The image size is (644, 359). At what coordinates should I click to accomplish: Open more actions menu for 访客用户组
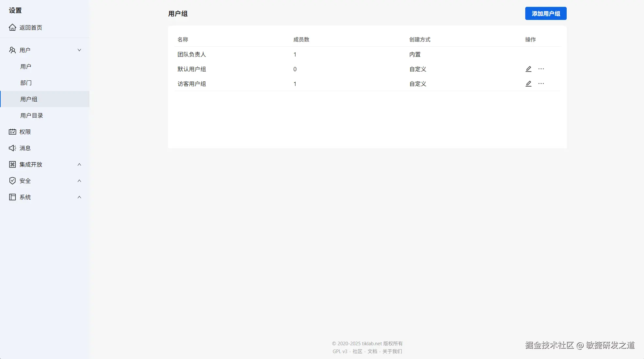pos(541,84)
